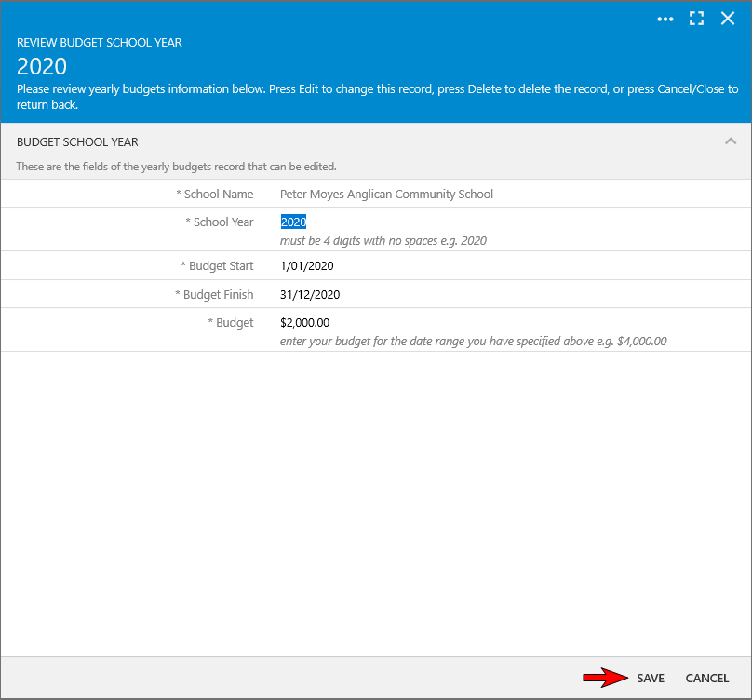Click the School Year label
The image size is (752, 700).
(x=222, y=222)
